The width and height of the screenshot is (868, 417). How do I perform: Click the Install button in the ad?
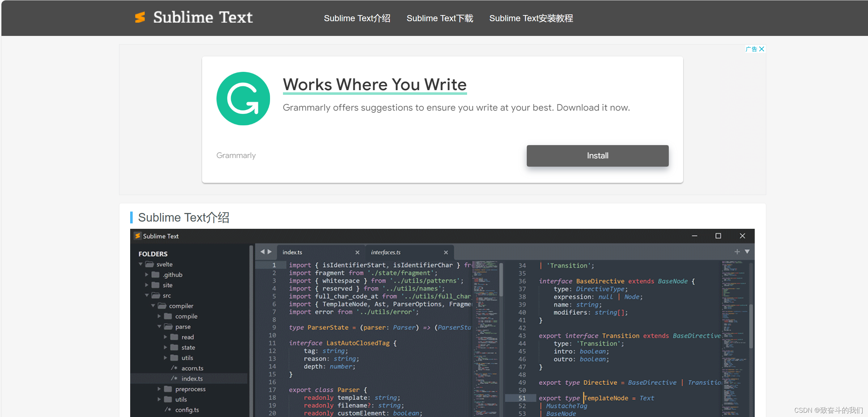tap(598, 156)
